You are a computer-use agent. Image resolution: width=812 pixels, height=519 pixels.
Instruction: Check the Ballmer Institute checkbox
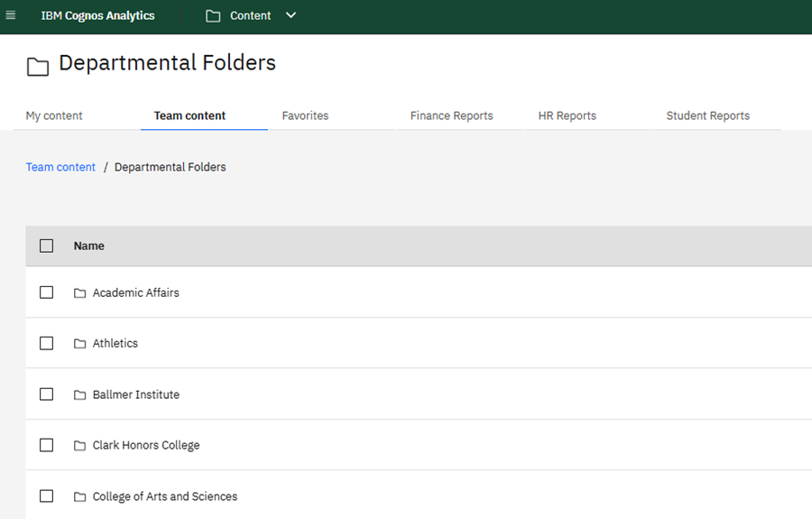(x=47, y=394)
